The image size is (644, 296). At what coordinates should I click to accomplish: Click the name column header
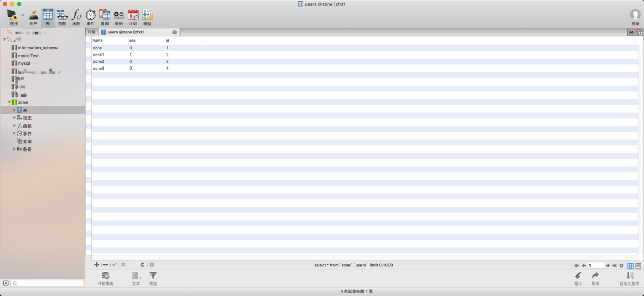[x=110, y=41]
